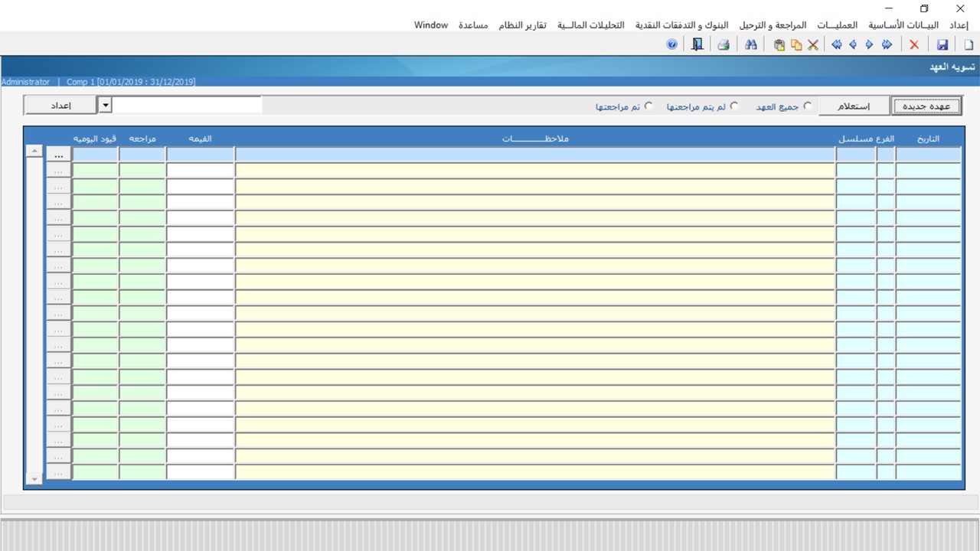Select the تم مراجعتها radio option

648,106
